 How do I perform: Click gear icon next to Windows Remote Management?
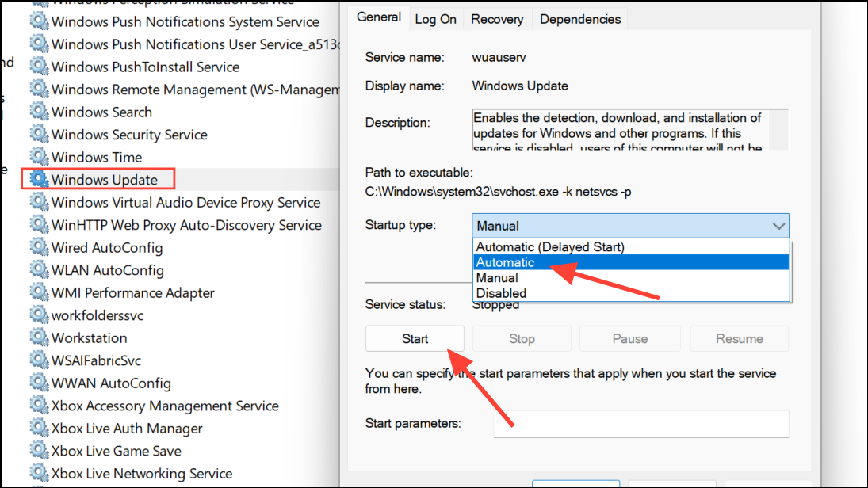point(39,89)
